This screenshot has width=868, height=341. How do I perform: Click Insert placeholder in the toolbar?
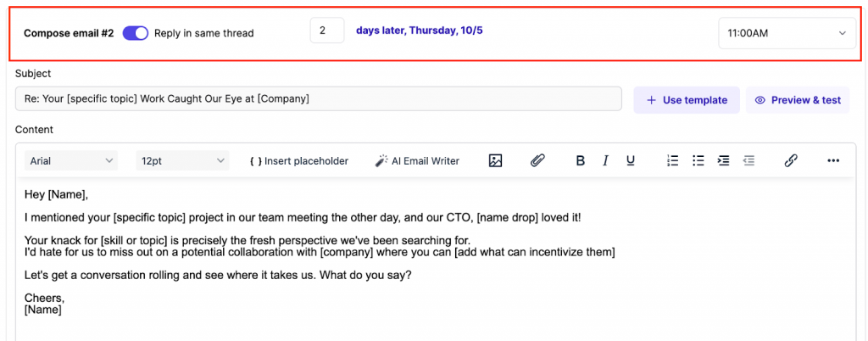[x=299, y=160]
